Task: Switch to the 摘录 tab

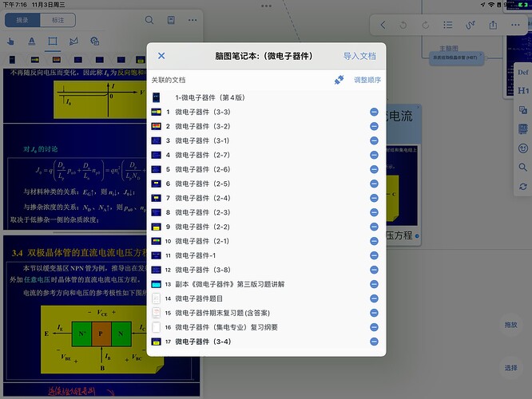Action: point(22,20)
